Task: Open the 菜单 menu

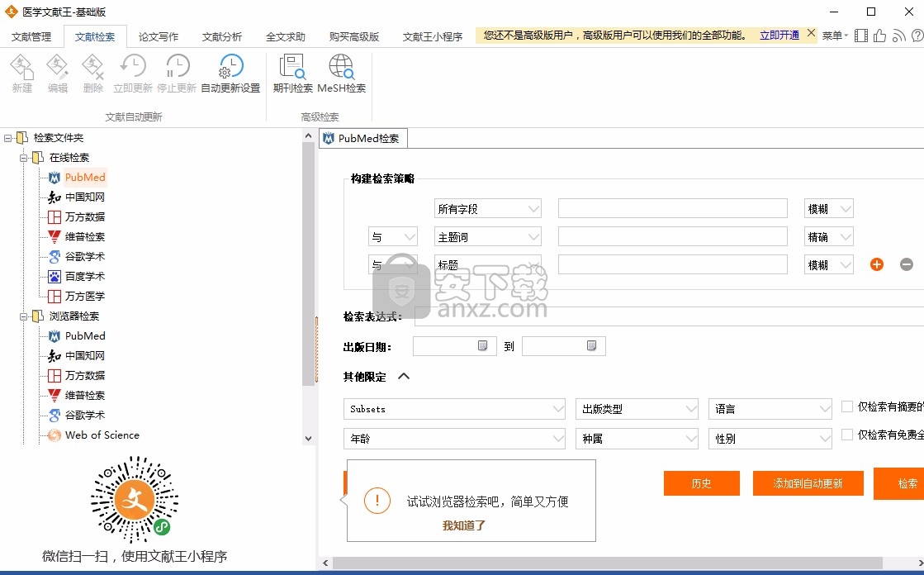Action: 835,36
